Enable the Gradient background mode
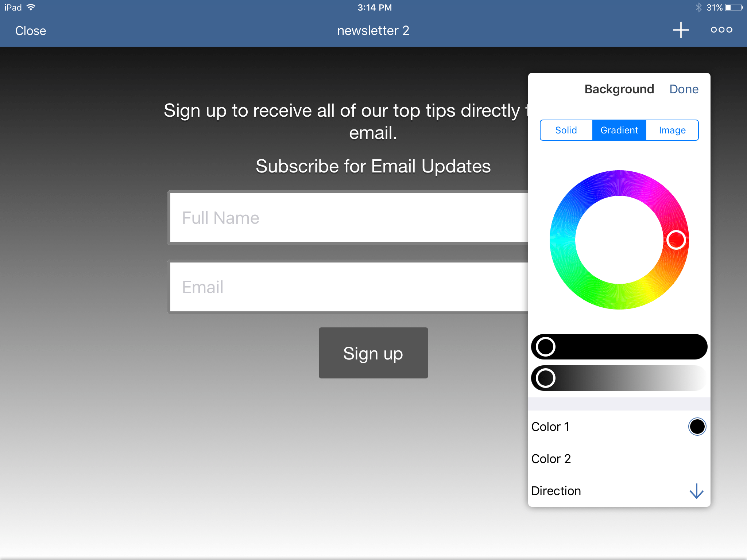The image size is (747, 560). [619, 130]
